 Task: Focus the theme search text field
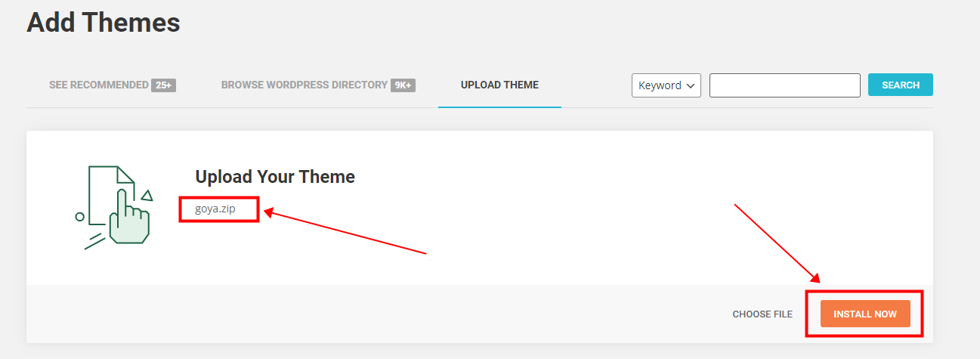[785, 85]
